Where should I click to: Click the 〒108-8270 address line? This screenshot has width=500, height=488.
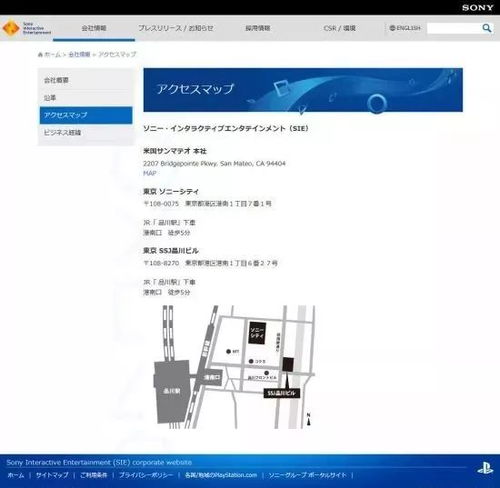tap(210, 263)
